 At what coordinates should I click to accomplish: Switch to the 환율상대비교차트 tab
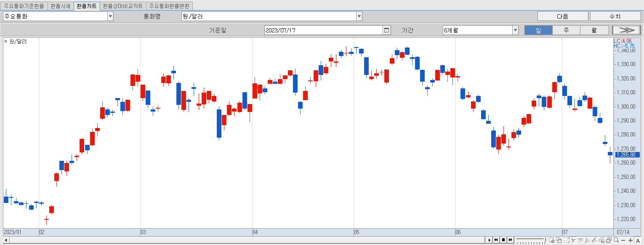tap(123, 6)
